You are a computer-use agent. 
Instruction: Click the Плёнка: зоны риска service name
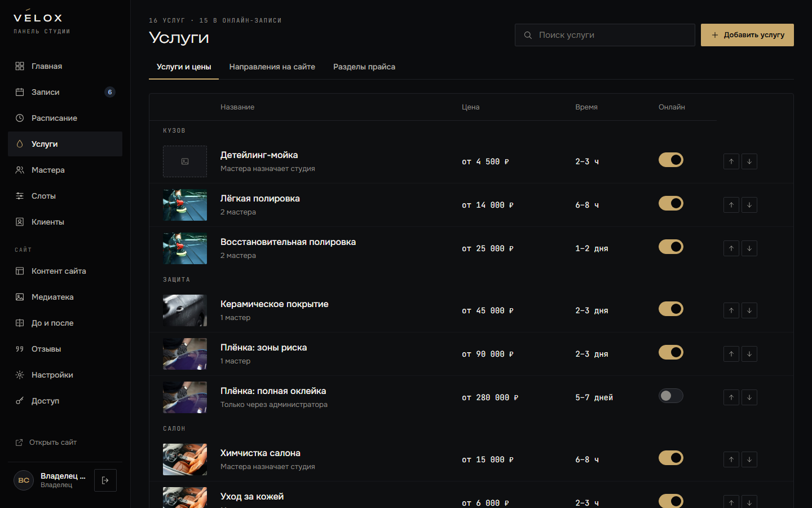click(263, 348)
